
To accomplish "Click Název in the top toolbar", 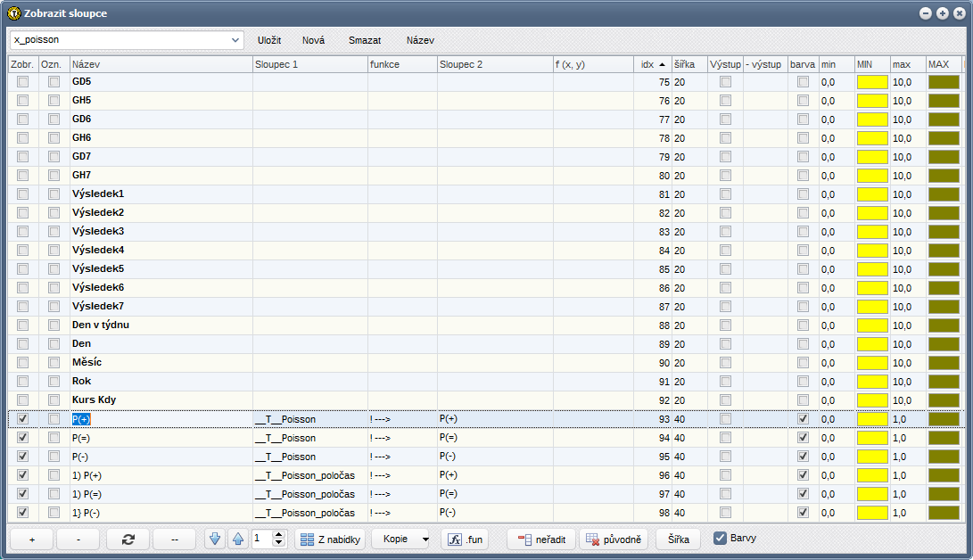I will pyautogui.click(x=420, y=40).
